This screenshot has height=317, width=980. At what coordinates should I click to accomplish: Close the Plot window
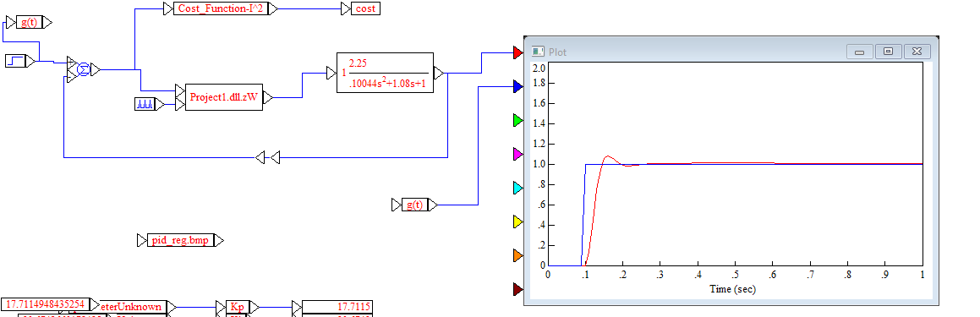tap(917, 52)
